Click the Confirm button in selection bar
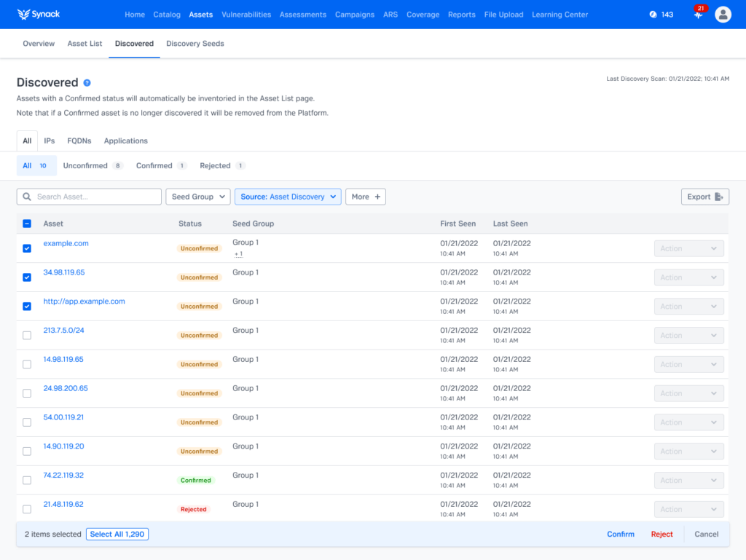Image resolution: width=746 pixels, height=560 pixels. pyautogui.click(x=620, y=534)
